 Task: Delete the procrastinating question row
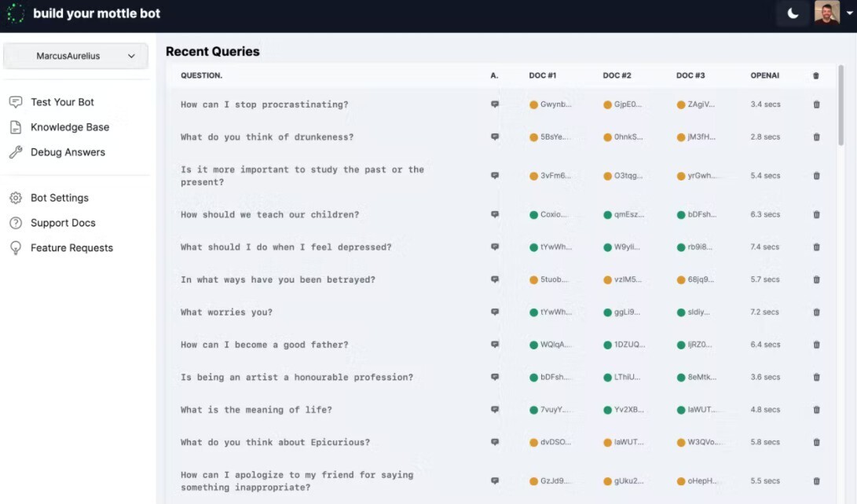[x=816, y=104]
